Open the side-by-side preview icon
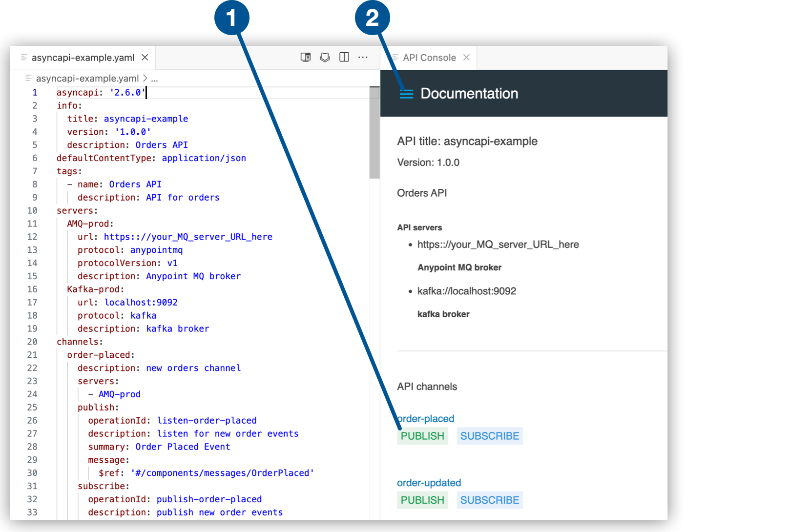 (x=306, y=57)
